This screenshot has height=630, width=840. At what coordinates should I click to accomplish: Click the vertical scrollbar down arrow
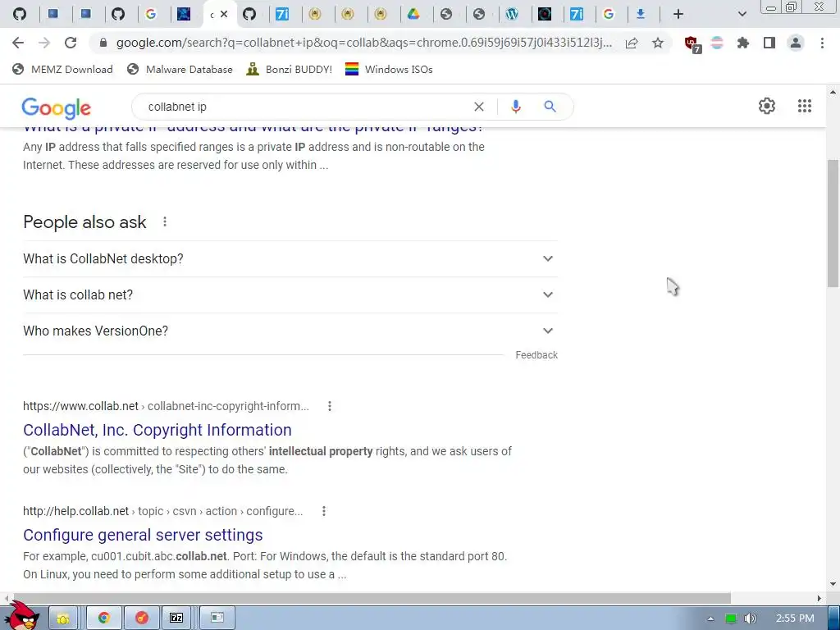(x=833, y=584)
